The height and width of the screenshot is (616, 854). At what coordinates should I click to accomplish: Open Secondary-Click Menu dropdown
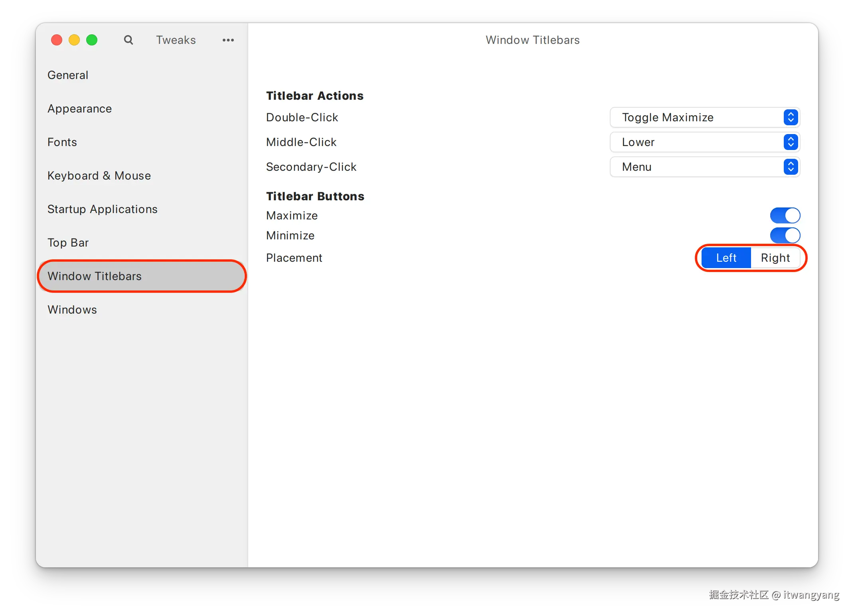(x=705, y=167)
